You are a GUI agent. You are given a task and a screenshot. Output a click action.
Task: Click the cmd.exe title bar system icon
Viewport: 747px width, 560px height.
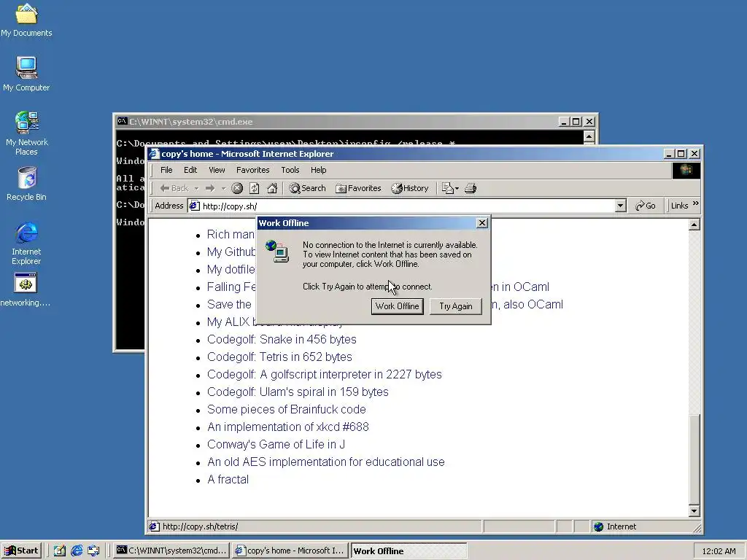pyautogui.click(x=122, y=121)
